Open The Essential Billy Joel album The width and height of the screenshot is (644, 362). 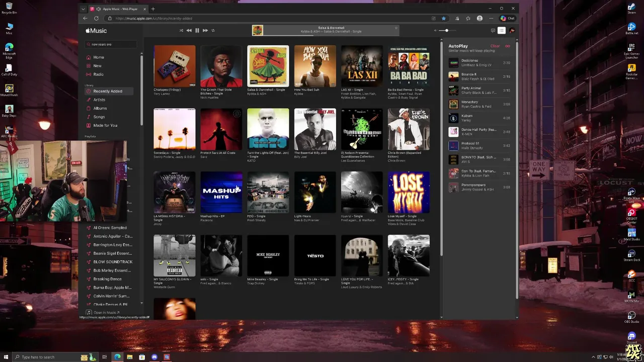click(x=315, y=129)
